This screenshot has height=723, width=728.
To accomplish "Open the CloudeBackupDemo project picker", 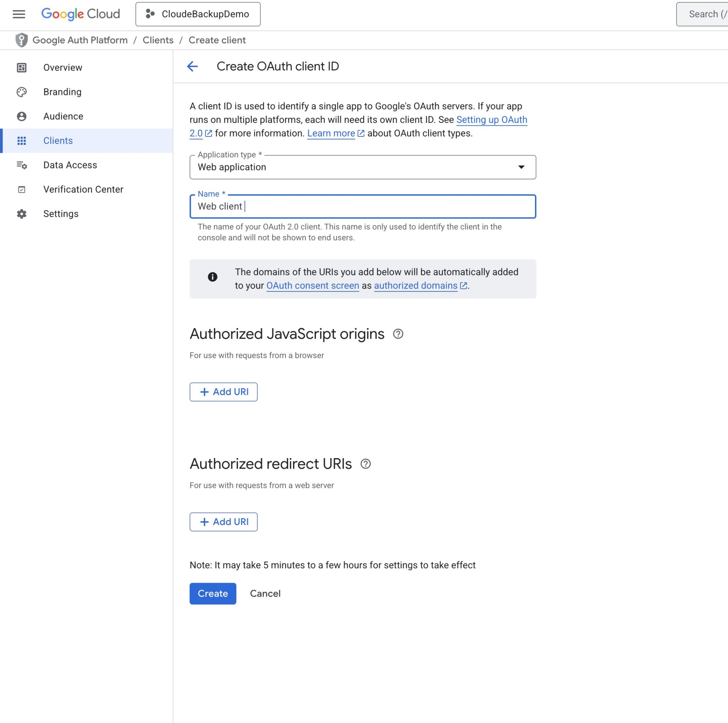I will pyautogui.click(x=198, y=14).
